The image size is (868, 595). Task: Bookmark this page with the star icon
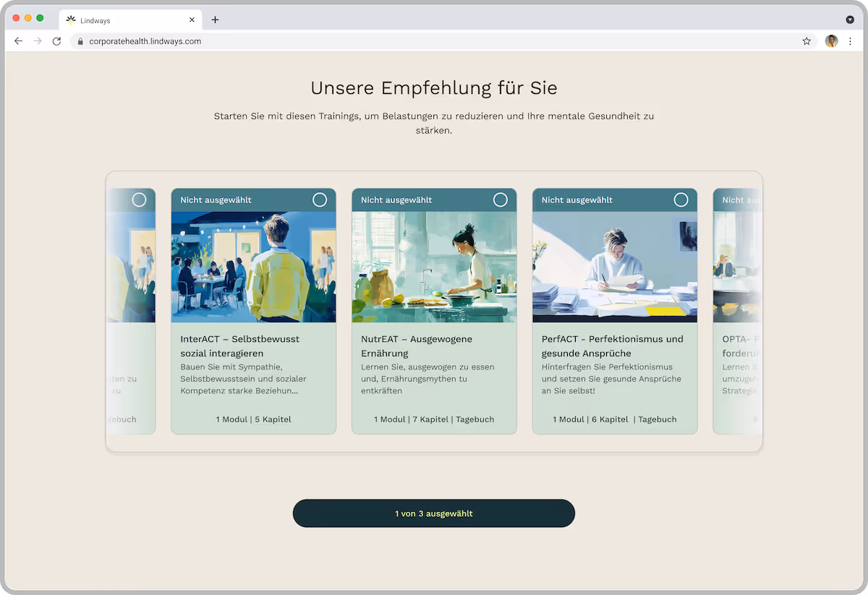[807, 41]
